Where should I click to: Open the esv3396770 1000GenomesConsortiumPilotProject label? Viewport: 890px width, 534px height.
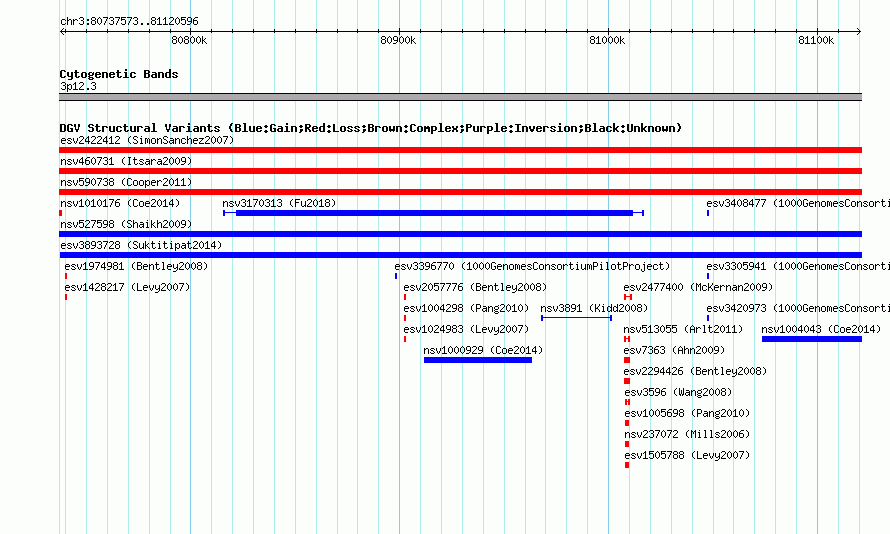coord(532,266)
